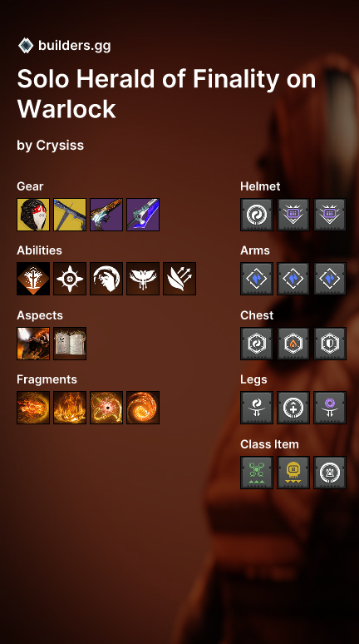This screenshot has height=644, width=359.
Task: Click the yellow Class Item mod
Action: (293, 473)
